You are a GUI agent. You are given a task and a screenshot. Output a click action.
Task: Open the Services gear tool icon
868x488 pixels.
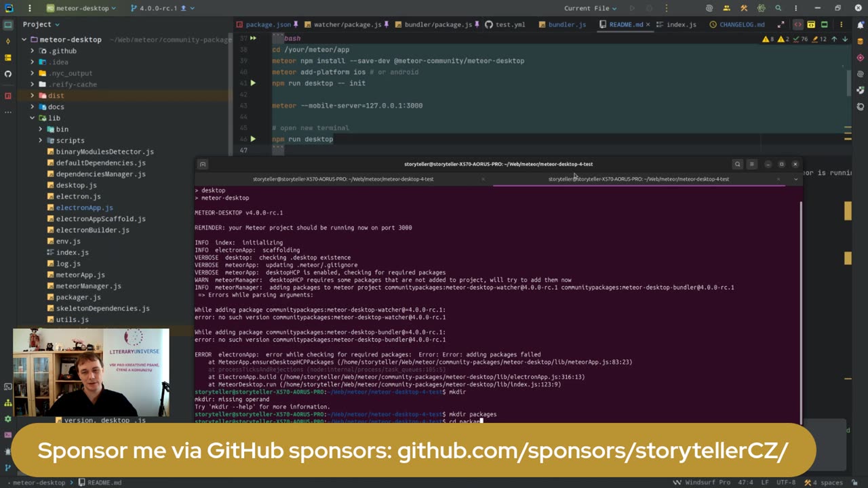(8, 419)
